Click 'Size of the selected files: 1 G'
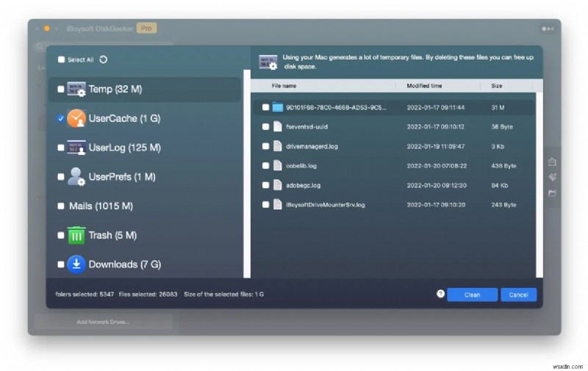 (x=223, y=294)
